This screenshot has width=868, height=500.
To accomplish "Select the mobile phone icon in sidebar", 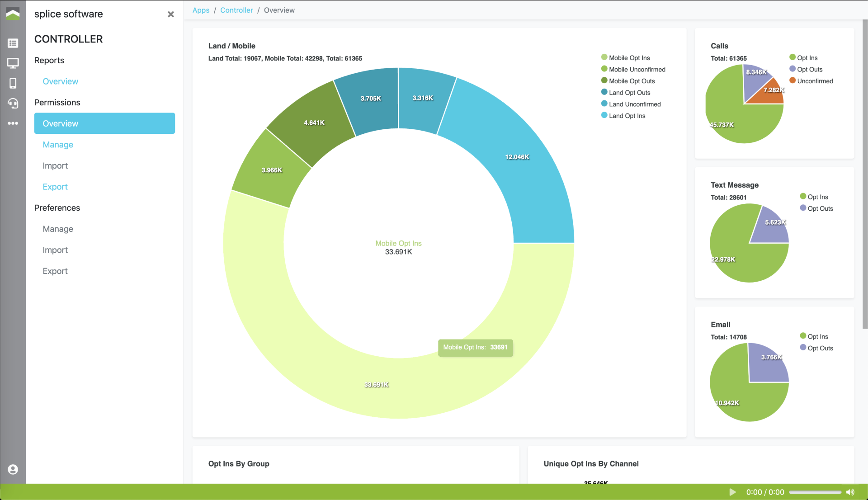I will coord(13,83).
